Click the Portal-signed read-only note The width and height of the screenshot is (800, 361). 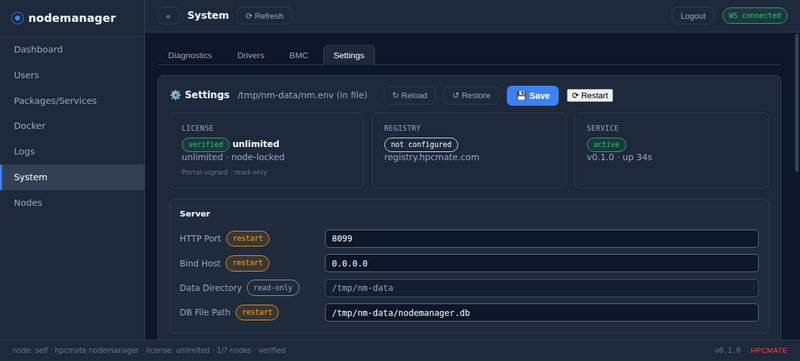(224, 172)
